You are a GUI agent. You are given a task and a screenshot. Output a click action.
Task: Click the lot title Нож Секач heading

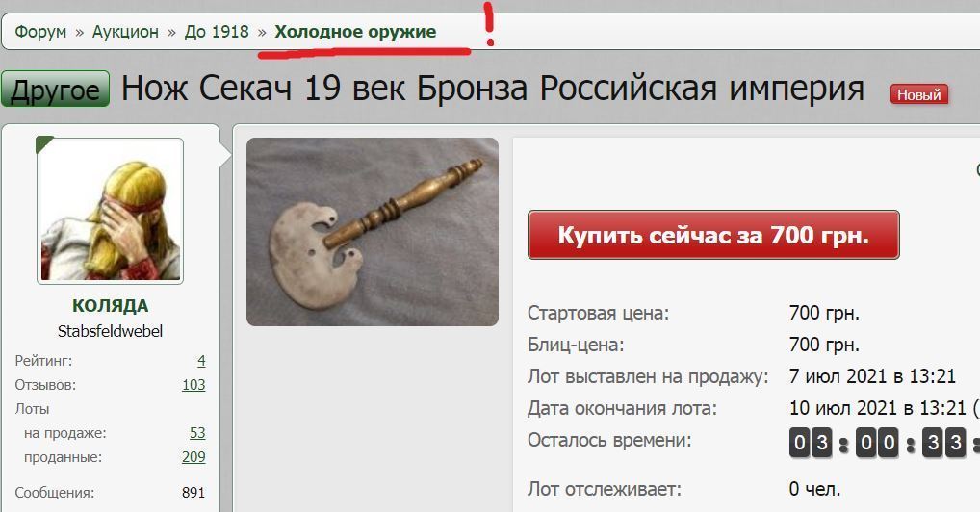(493, 89)
